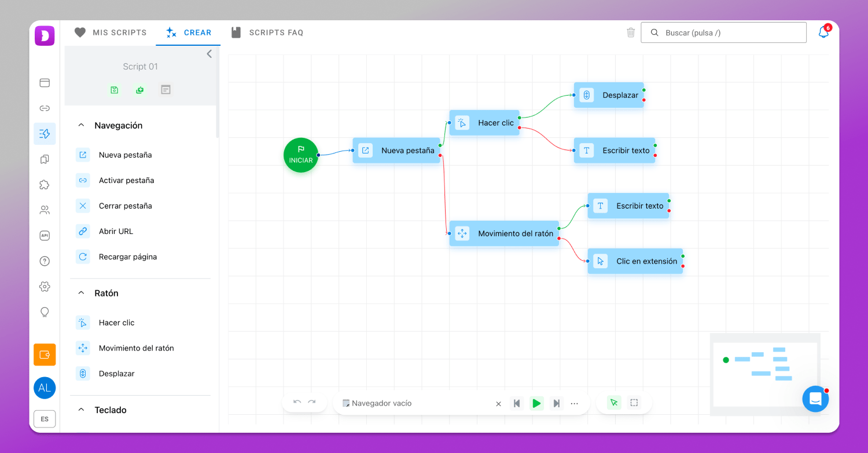The image size is (868, 453).
Task: Focus the Buscar search field
Action: tap(723, 32)
